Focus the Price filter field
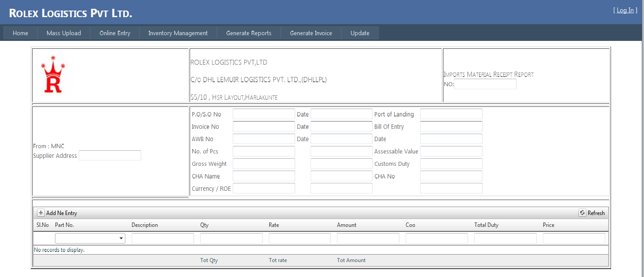 pos(574,238)
